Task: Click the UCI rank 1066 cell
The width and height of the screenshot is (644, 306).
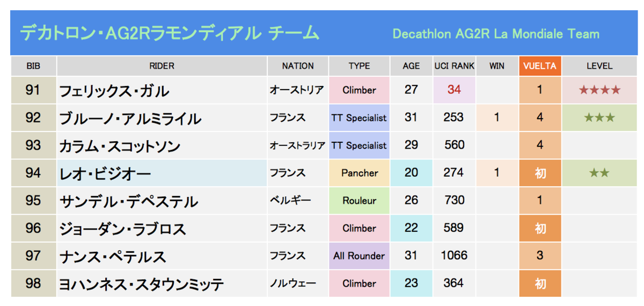Action: (x=454, y=256)
